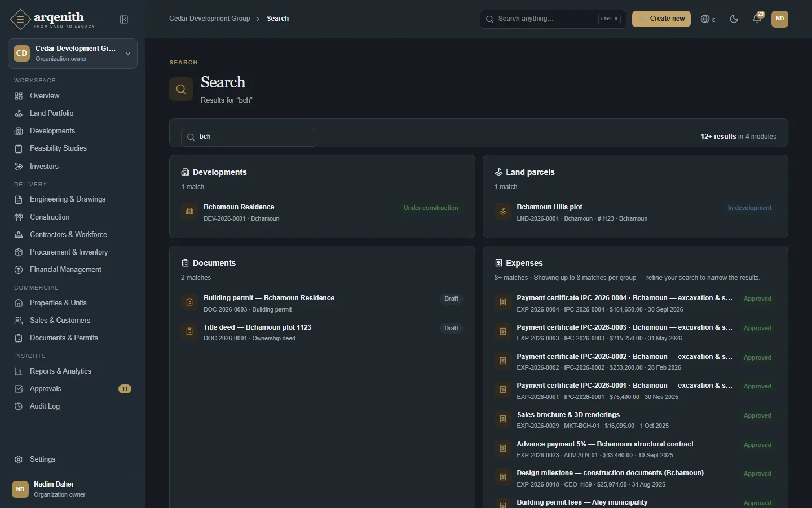Navigate to Financial Management
The image size is (812, 508).
(x=73, y=270)
